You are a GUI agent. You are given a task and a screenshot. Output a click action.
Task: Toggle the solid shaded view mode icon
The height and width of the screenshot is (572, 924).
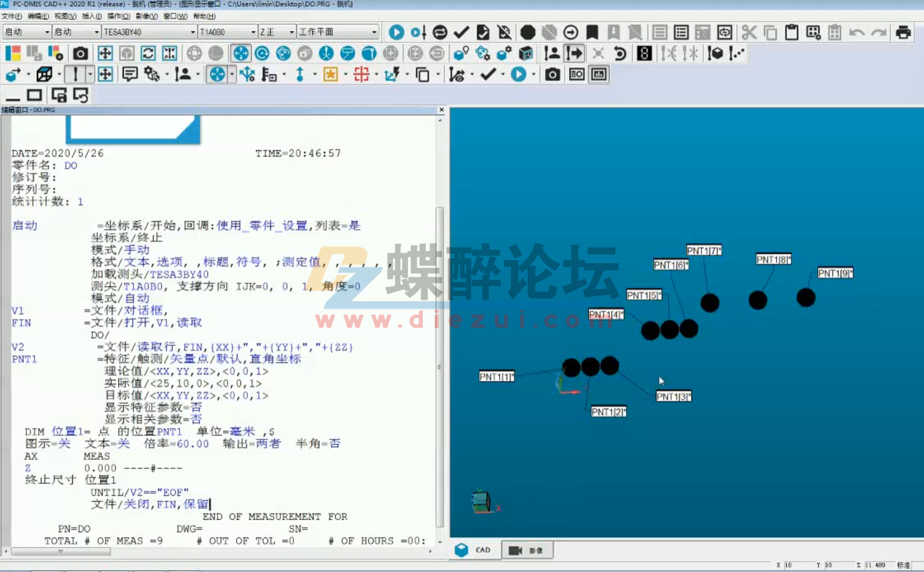pyautogui.click(x=216, y=53)
